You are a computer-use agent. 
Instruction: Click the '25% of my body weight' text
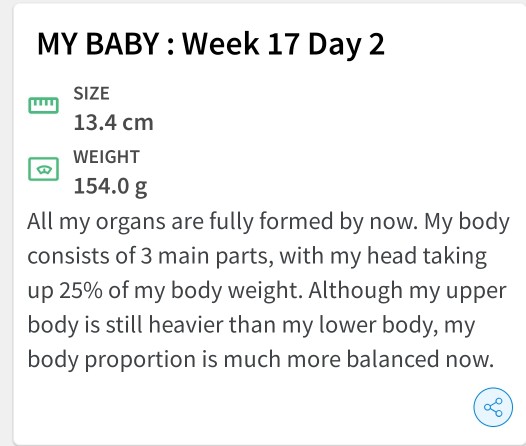tap(181, 290)
